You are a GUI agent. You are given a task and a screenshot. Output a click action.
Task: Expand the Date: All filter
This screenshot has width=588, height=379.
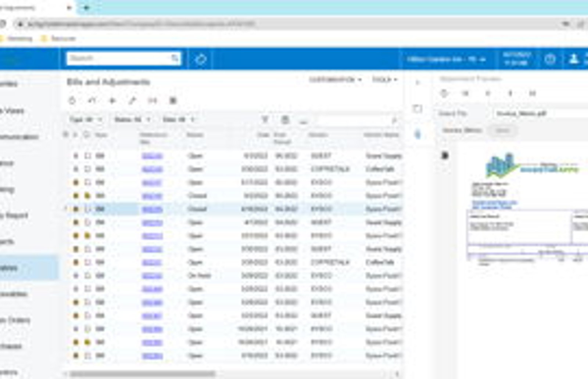coord(178,120)
